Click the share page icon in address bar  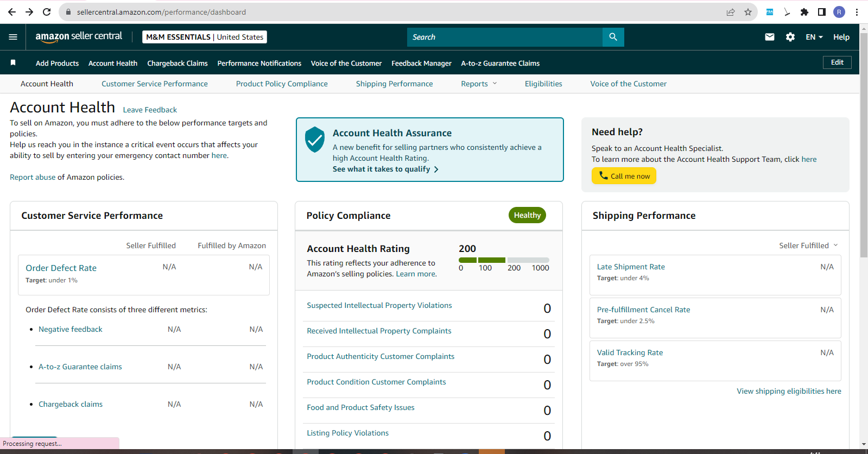click(731, 12)
